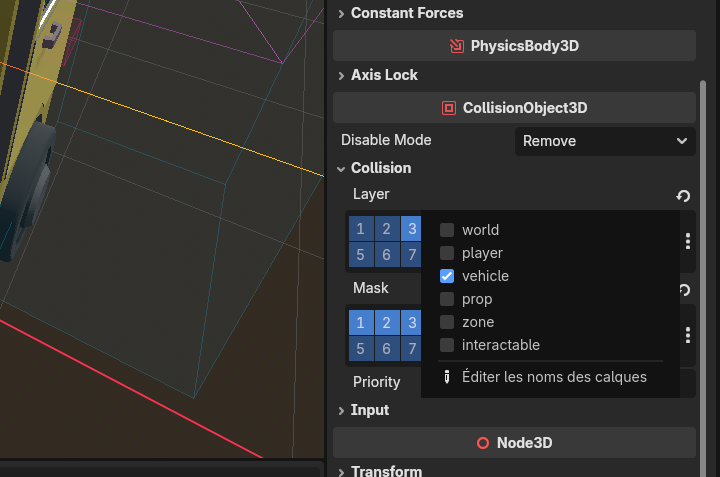Enable the prop layer checkbox

pyautogui.click(x=447, y=299)
